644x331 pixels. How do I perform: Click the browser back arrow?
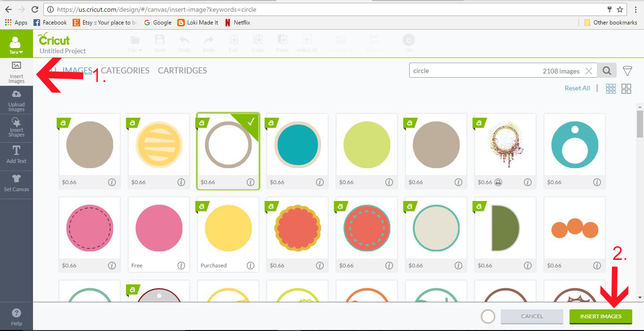point(8,9)
